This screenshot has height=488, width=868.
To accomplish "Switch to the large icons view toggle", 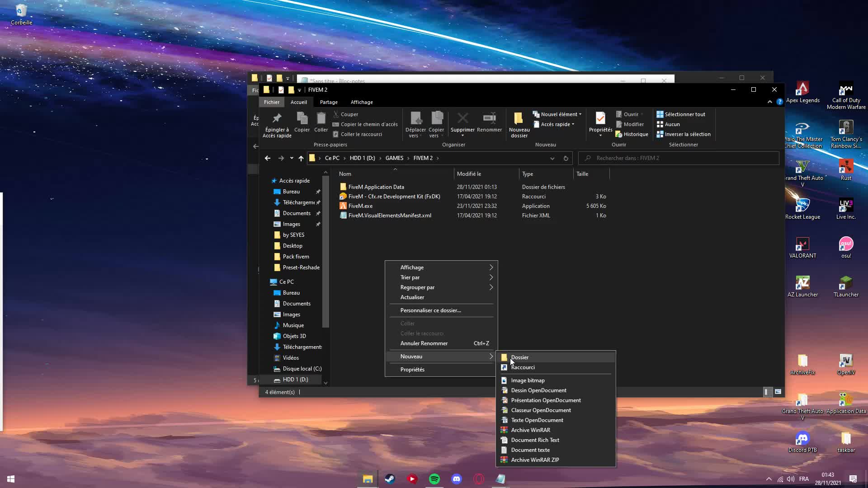I will (778, 392).
